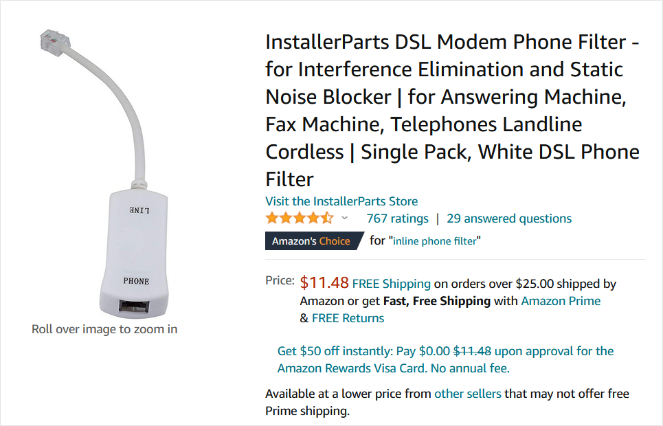Click the star rating icons
The image size is (663, 426).
[x=299, y=218]
